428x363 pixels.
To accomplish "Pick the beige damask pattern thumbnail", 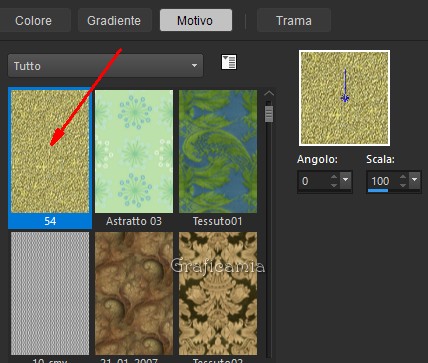I will 218,293.
